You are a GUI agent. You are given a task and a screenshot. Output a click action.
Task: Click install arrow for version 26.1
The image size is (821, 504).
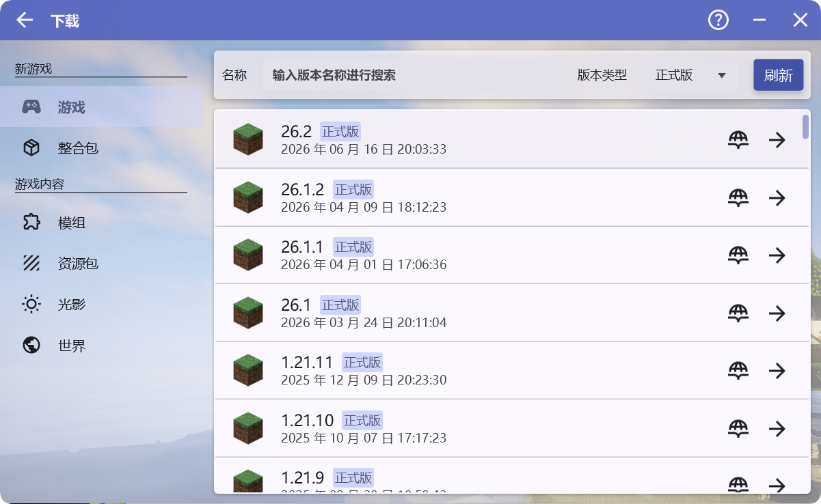[777, 313]
